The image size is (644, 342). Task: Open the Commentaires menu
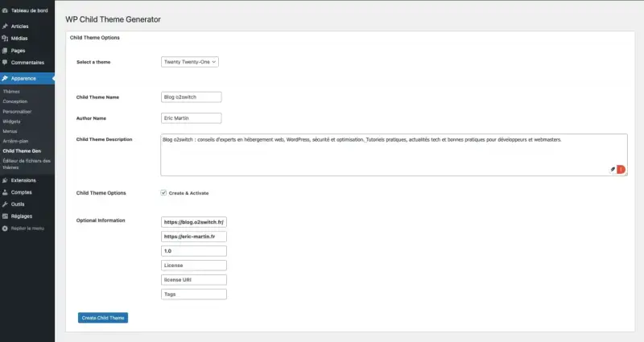pyautogui.click(x=27, y=63)
